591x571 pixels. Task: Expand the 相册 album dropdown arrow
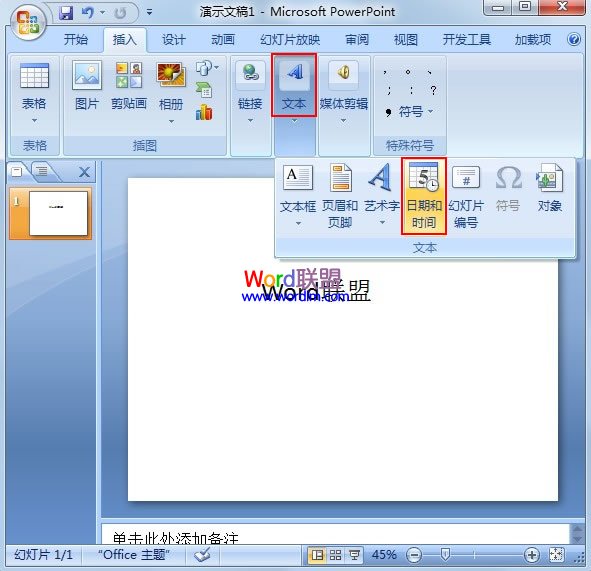point(171,121)
